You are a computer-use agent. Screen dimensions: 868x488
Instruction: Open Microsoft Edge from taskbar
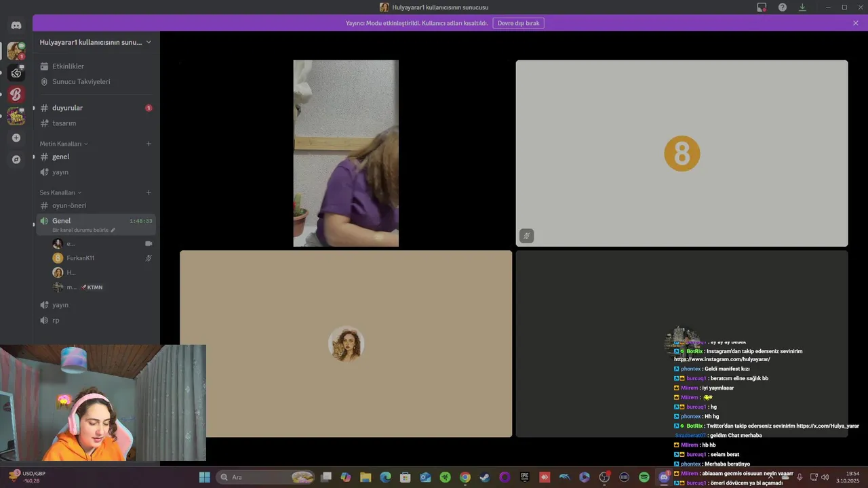coord(385,477)
